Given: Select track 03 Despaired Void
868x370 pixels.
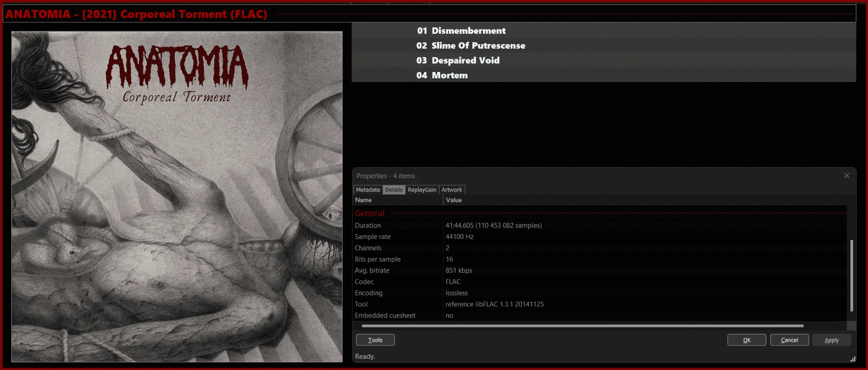Looking at the screenshot, I should point(604,61).
